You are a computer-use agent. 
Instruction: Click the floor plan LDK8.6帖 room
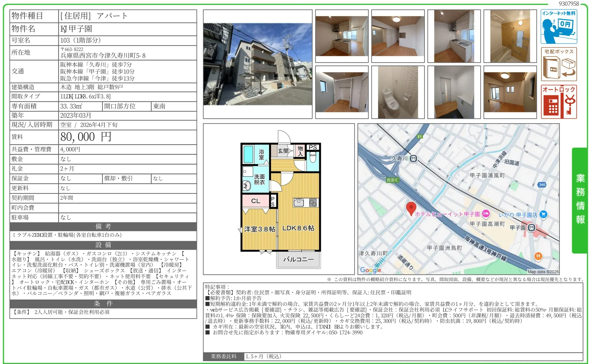click(298, 228)
